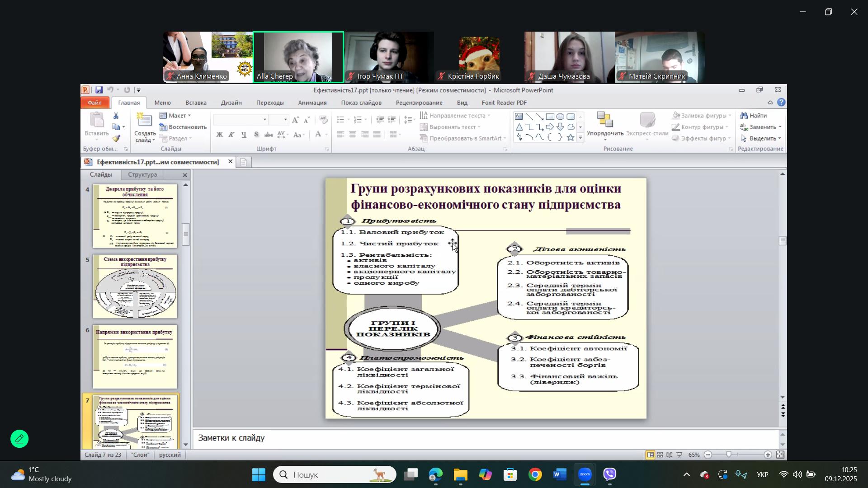The width and height of the screenshot is (868, 488).
Task: Open the Упорядочить arrange dropdown
Action: 605,134
